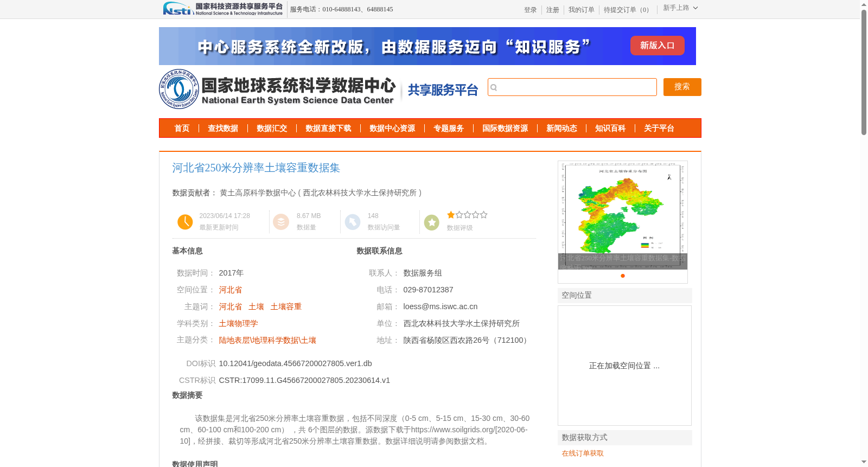Click the 注册 link
This screenshot has height=467, width=868.
coord(553,10)
